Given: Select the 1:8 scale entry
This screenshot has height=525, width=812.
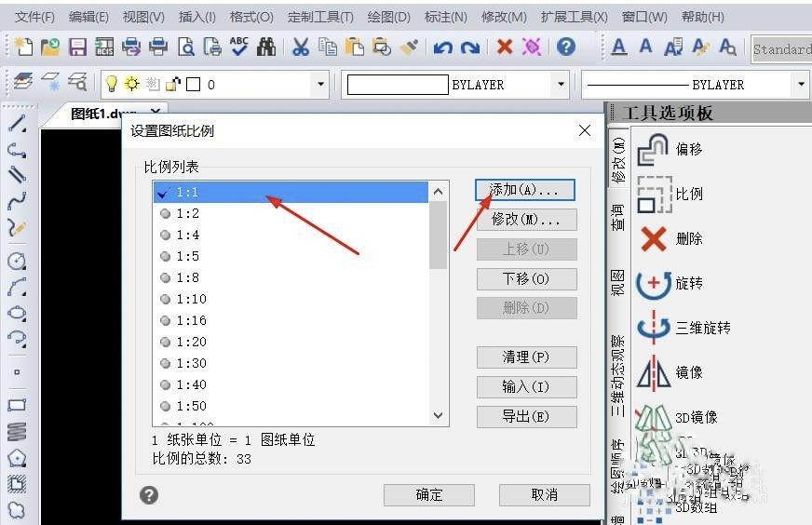Looking at the screenshot, I should [x=291, y=277].
